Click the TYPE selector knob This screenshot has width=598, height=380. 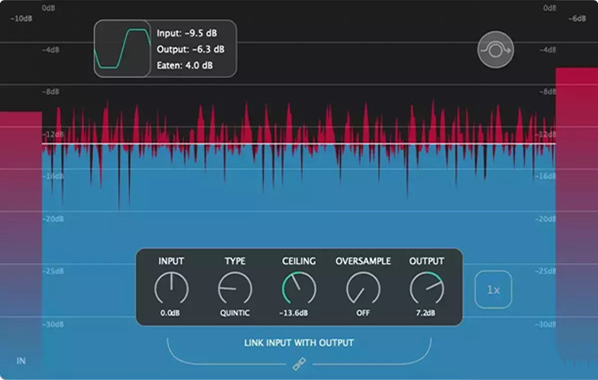235,288
